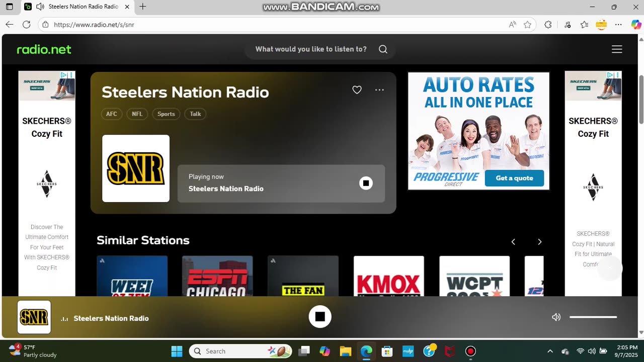Switch to Steelers Nation Radio tab
The height and width of the screenshot is (362, 644).
pos(77,7)
